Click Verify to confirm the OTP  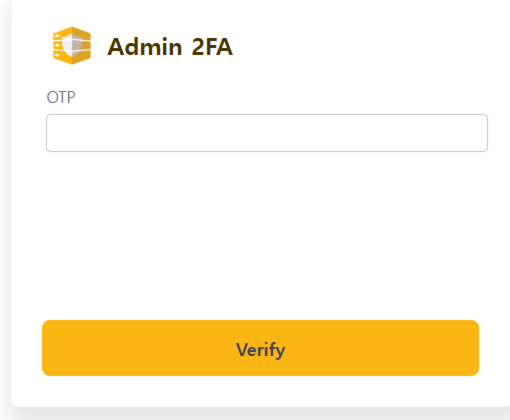click(260, 348)
